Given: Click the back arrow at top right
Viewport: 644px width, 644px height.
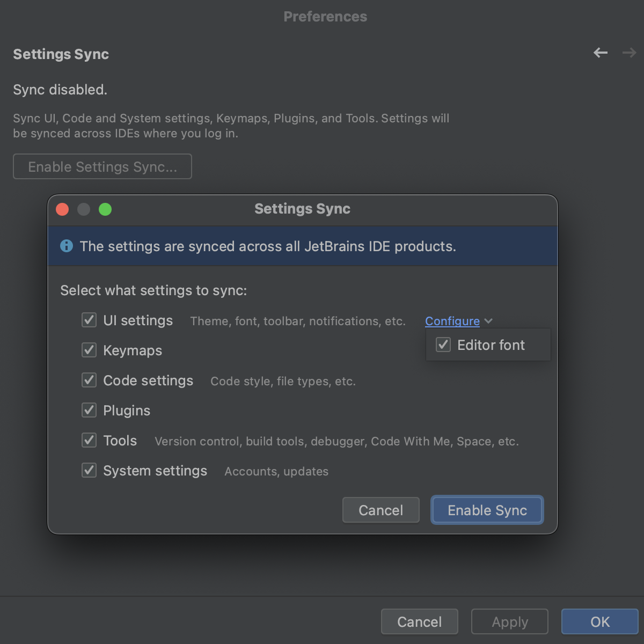Looking at the screenshot, I should tap(601, 53).
